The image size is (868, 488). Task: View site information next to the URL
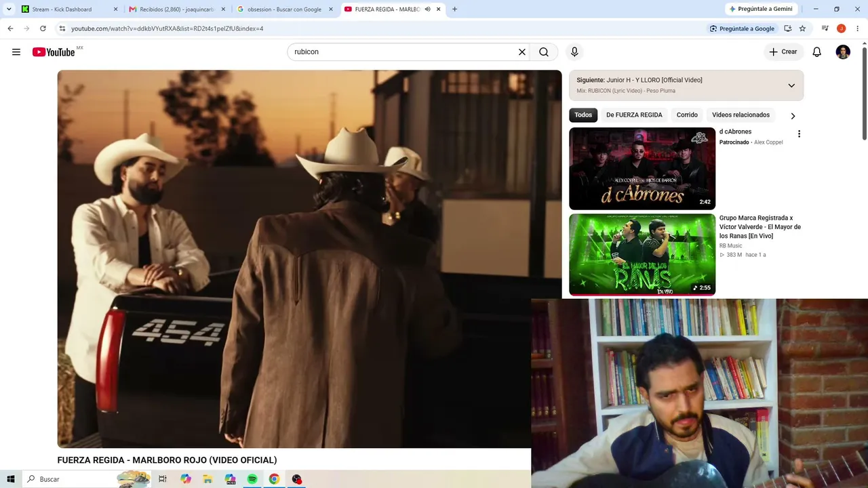point(62,28)
